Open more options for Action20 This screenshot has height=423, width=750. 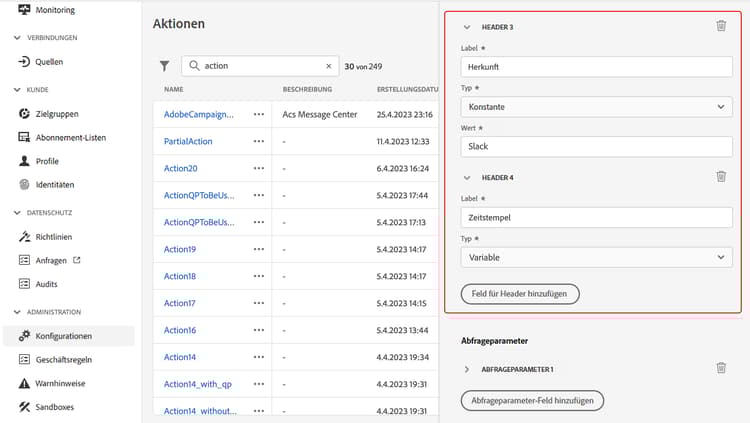pos(259,168)
